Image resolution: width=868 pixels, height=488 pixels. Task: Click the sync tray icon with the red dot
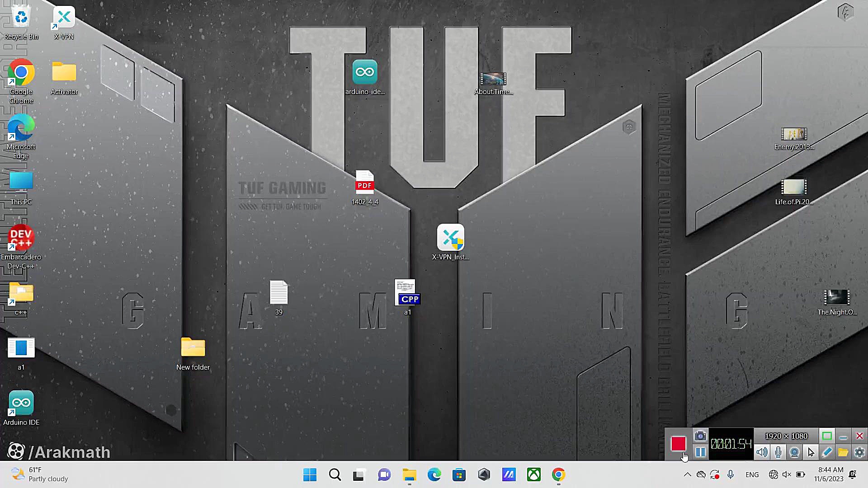pyautogui.click(x=715, y=474)
